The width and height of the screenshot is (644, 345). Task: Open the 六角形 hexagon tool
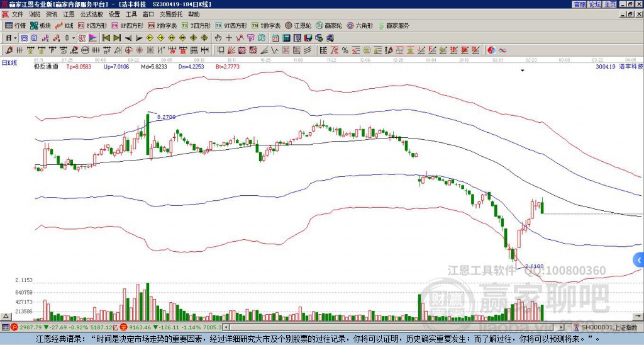[360, 25]
